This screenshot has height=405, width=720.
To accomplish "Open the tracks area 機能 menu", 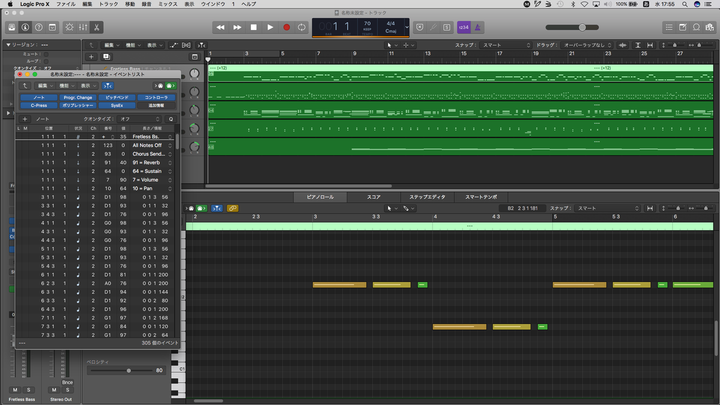I will coord(133,45).
